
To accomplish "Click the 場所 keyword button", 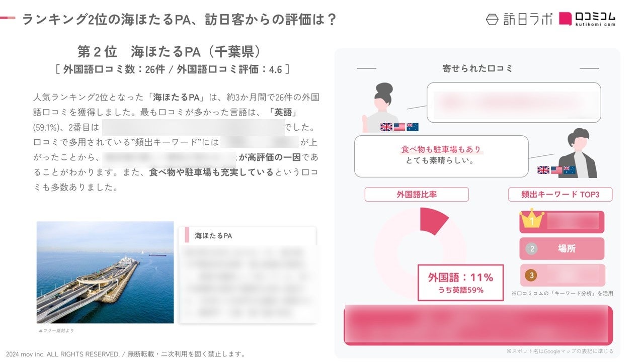I will (566, 249).
